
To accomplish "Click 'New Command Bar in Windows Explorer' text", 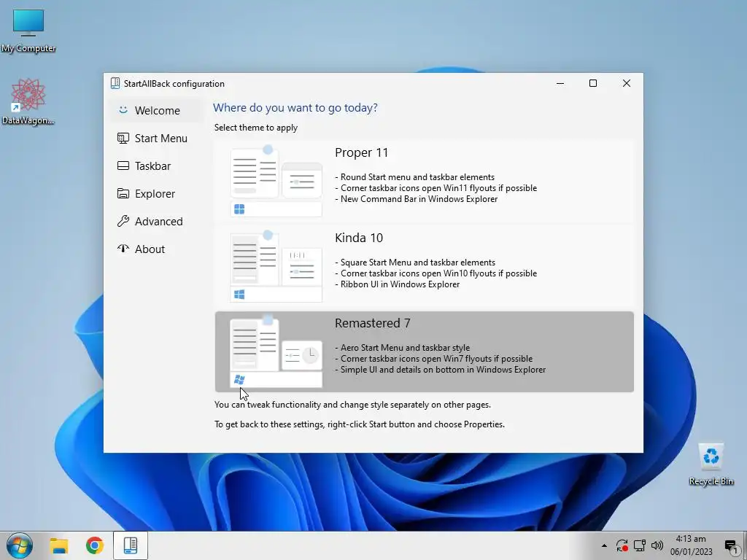I will [x=419, y=199].
